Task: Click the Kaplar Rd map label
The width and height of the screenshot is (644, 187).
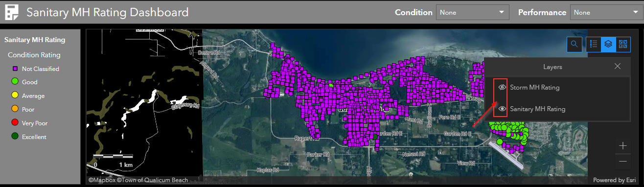Action: click(268, 171)
